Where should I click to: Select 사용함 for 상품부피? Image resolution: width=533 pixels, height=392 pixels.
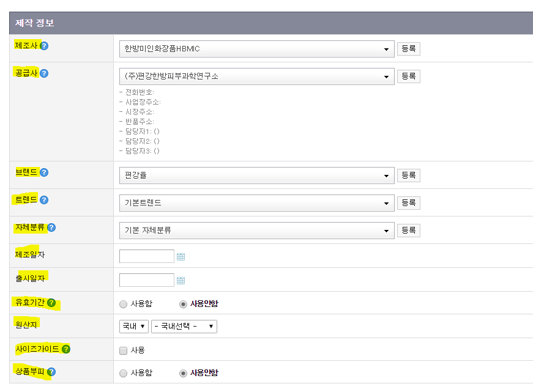pyautogui.click(x=123, y=372)
